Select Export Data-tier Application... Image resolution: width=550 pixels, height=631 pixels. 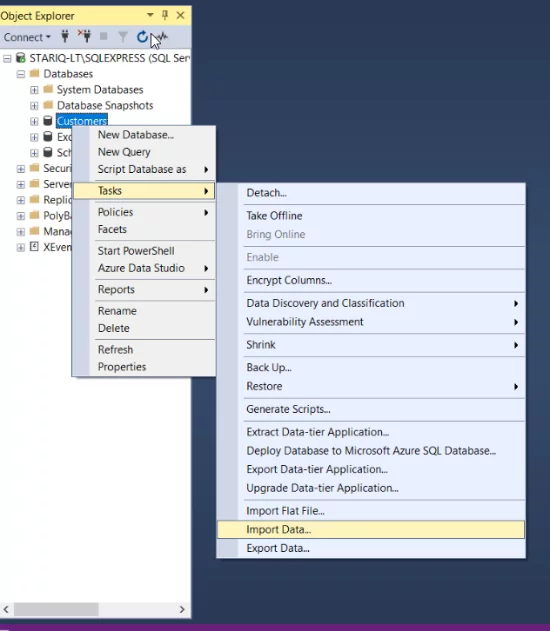click(x=371, y=469)
